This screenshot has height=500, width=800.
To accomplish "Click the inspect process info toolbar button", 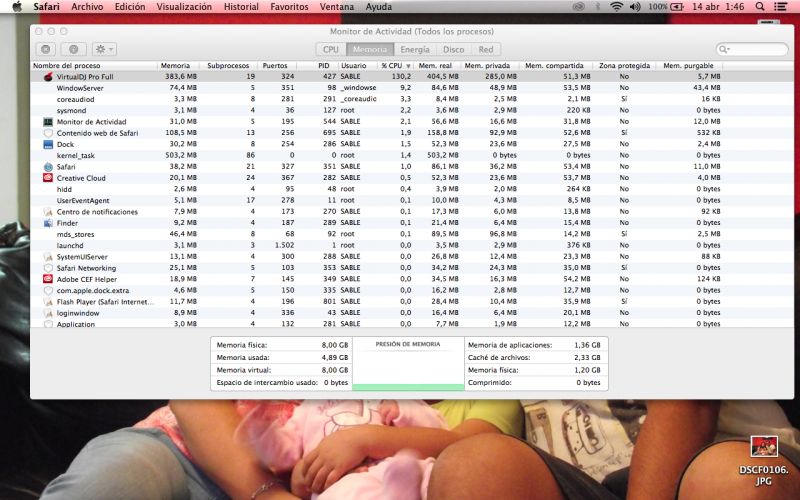I will point(73,49).
